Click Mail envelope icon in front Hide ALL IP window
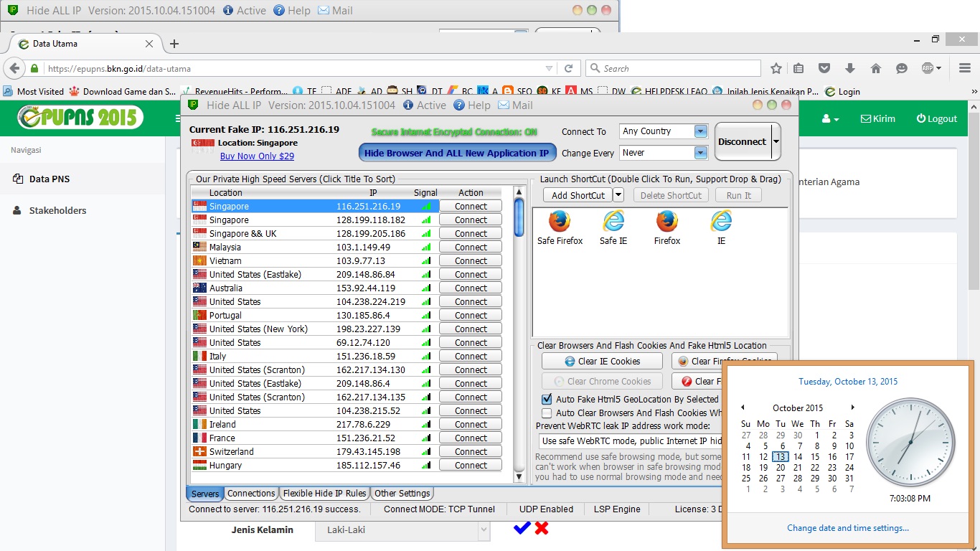This screenshot has height=551, width=980. click(504, 105)
